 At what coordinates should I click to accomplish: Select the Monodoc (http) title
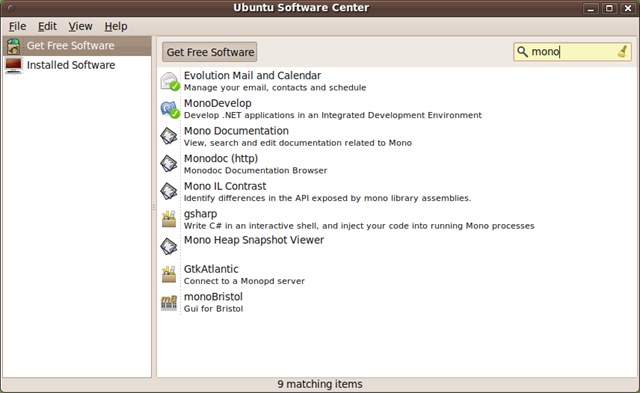[221, 159]
